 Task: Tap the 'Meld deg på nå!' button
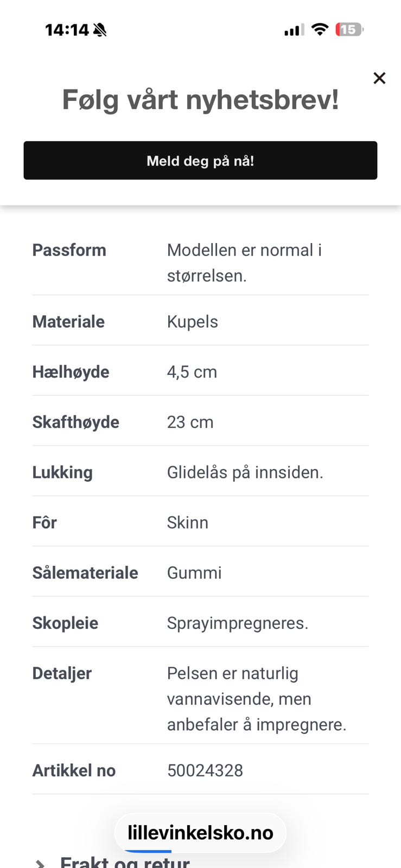200,161
